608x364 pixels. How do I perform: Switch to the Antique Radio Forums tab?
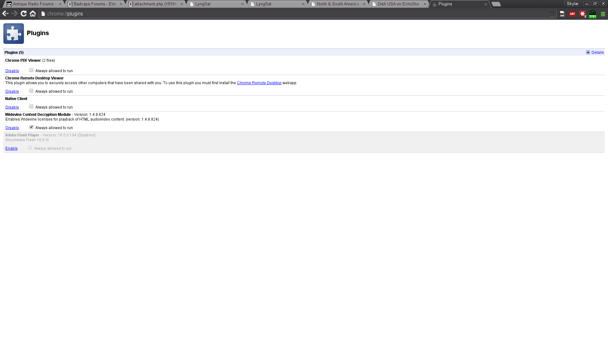pyautogui.click(x=33, y=4)
